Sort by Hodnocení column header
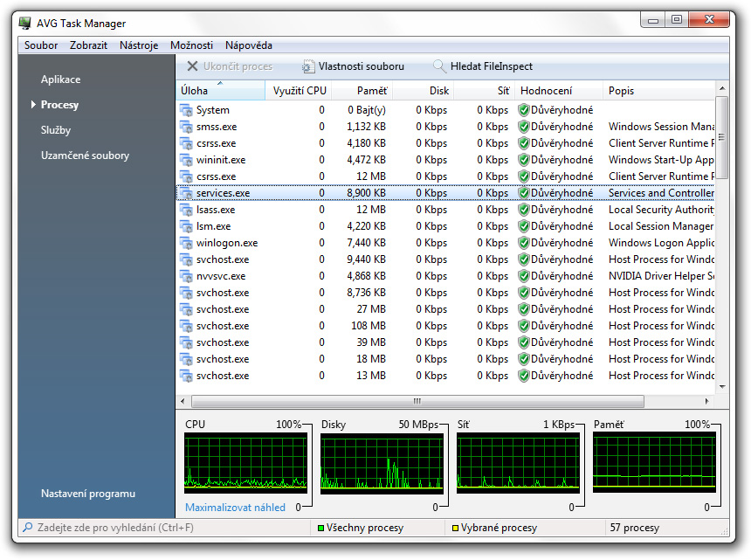Image resolution: width=751 pixels, height=560 pixels. [559, 91]
